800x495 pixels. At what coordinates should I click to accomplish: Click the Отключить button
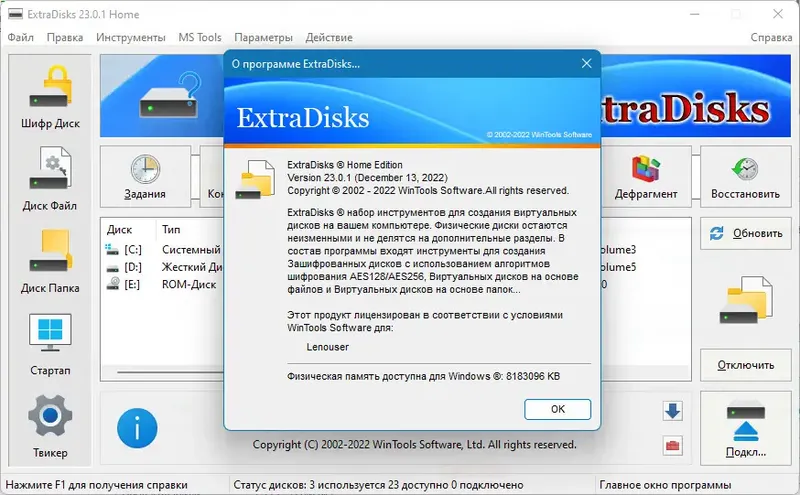(745, 365)
